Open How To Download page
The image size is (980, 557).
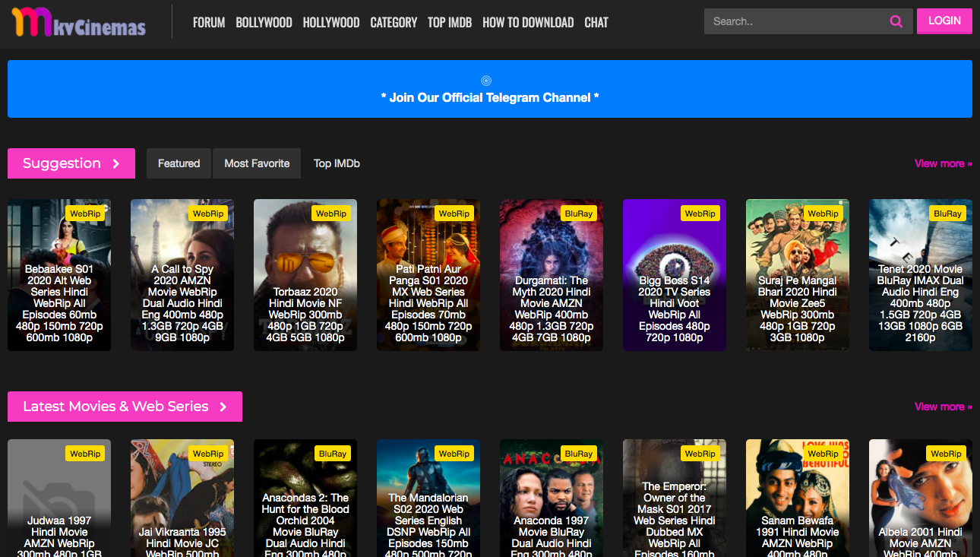pos(528,22)
